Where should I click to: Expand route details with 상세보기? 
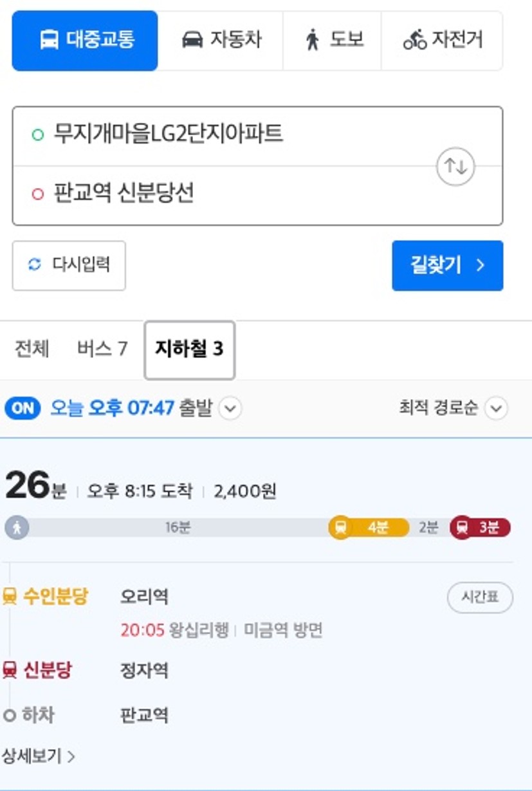point(39,756)
